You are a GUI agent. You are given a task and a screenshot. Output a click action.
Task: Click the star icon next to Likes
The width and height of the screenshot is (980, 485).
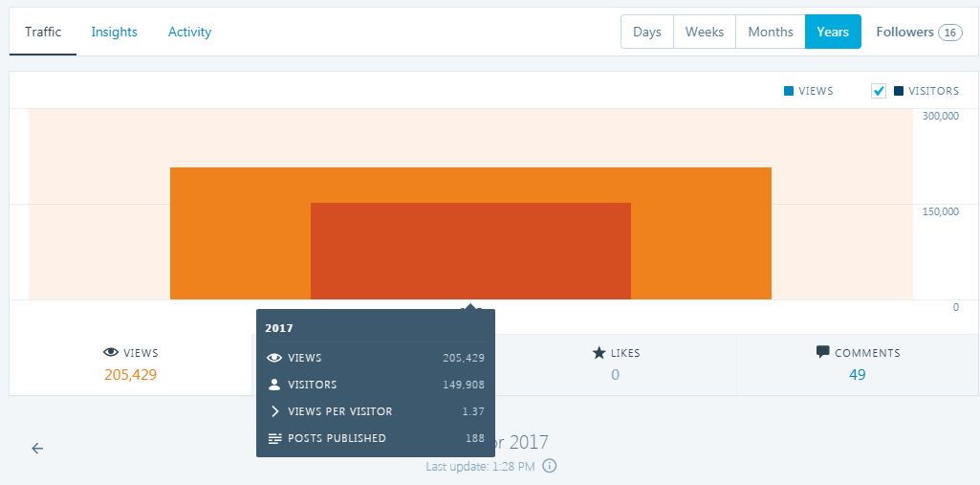point(599,352)
